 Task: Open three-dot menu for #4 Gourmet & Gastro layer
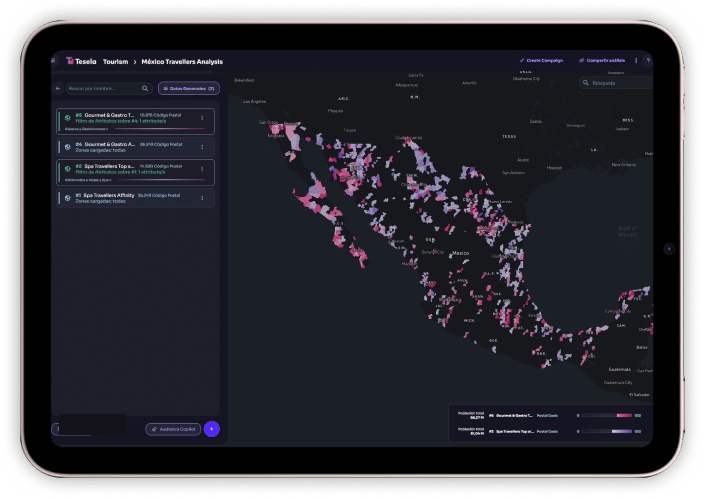tap(202, 147)
